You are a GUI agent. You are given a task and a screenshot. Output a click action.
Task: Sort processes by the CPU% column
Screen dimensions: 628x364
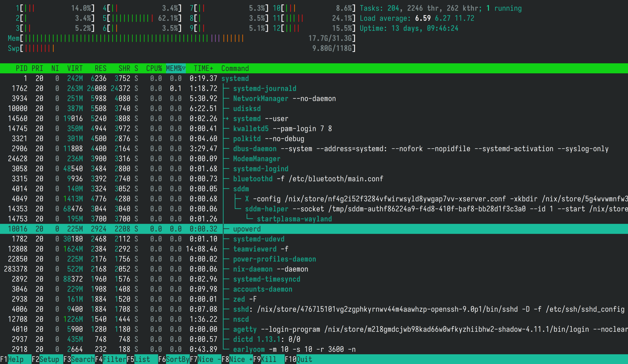[154, 68]
